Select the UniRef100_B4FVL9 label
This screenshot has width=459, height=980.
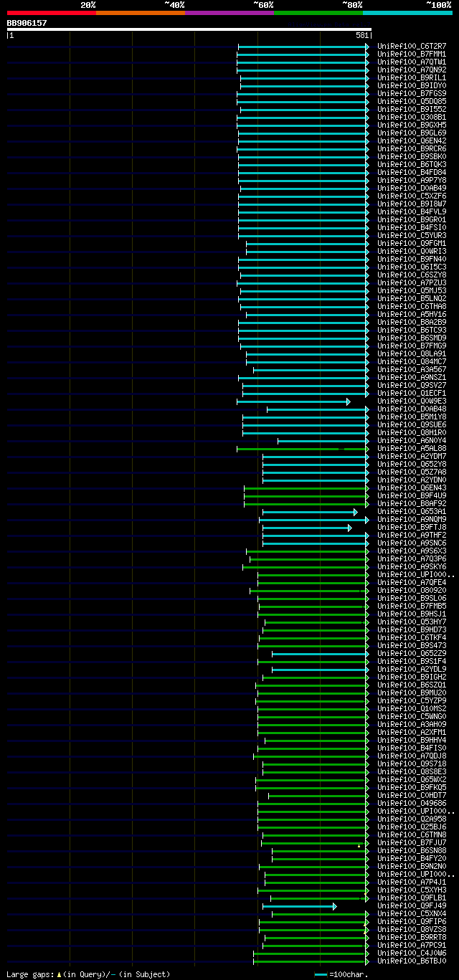[x=412, y=211]
